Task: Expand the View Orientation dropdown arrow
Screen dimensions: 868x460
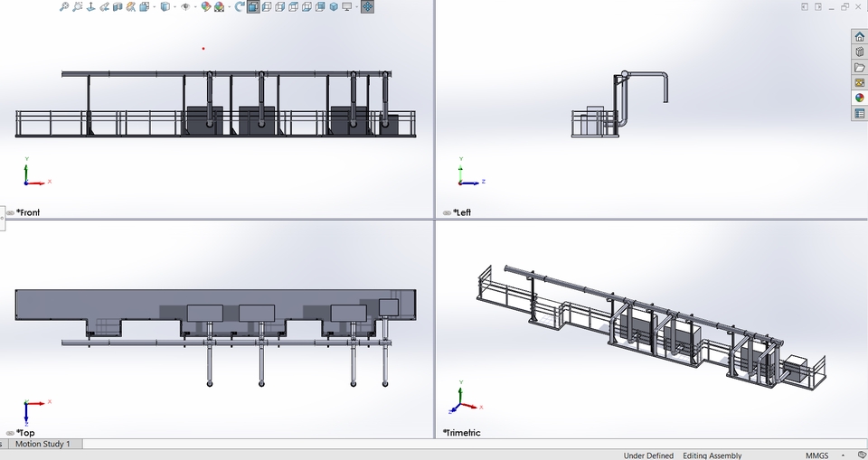Action: click(x=155, y=6)
